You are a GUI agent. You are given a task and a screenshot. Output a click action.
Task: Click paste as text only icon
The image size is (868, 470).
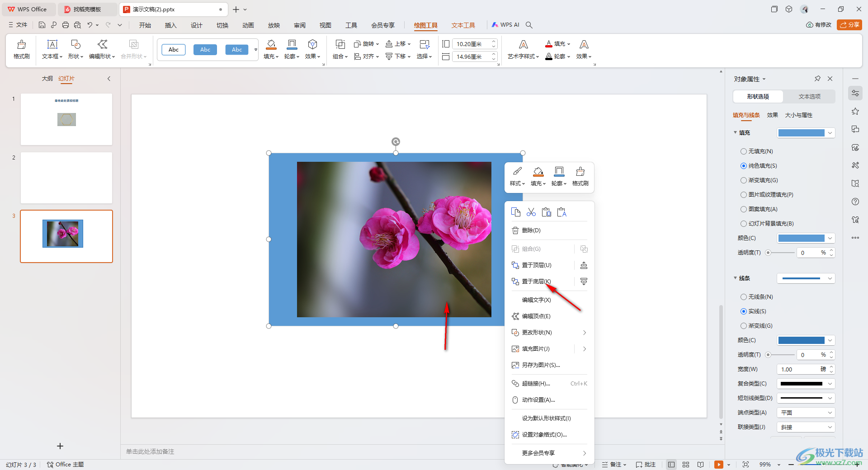(561, 212)
